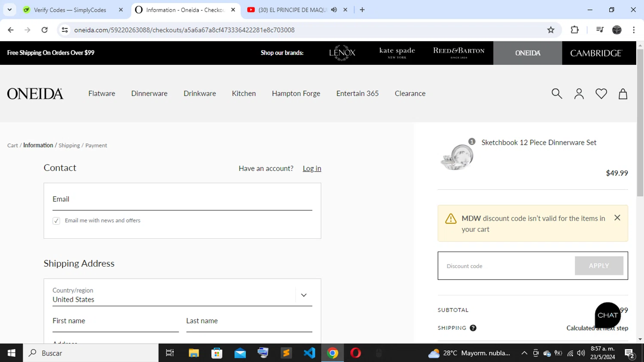
Task: Switch to Verify Codes SimplyCodes tab
Action: point(70,9)
